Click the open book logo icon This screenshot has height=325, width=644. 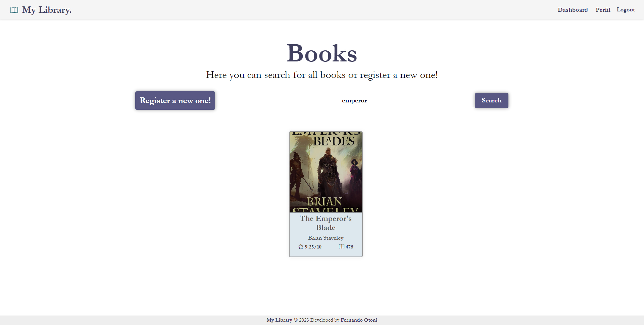pos(14,10)
